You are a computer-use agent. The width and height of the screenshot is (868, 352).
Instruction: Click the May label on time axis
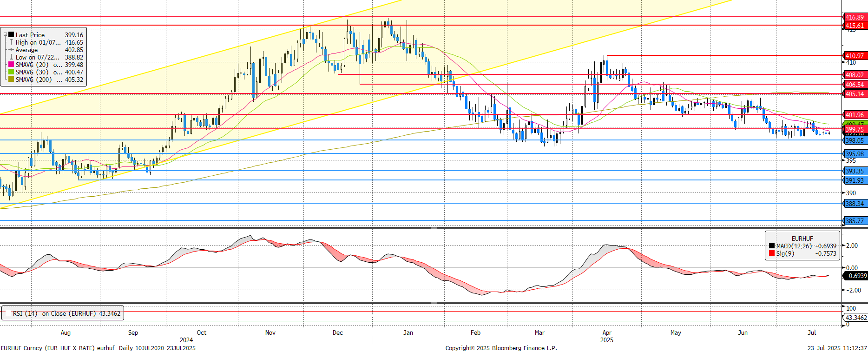pyautogui.click(x=676, y=332)
